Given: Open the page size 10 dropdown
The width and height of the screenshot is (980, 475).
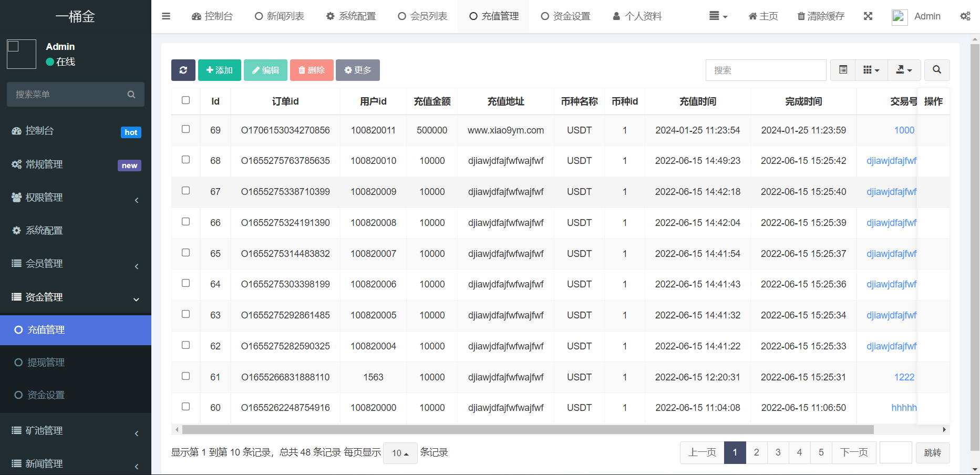Looking at the screenshot, I should pyautogui.click(x=400, y=453).
